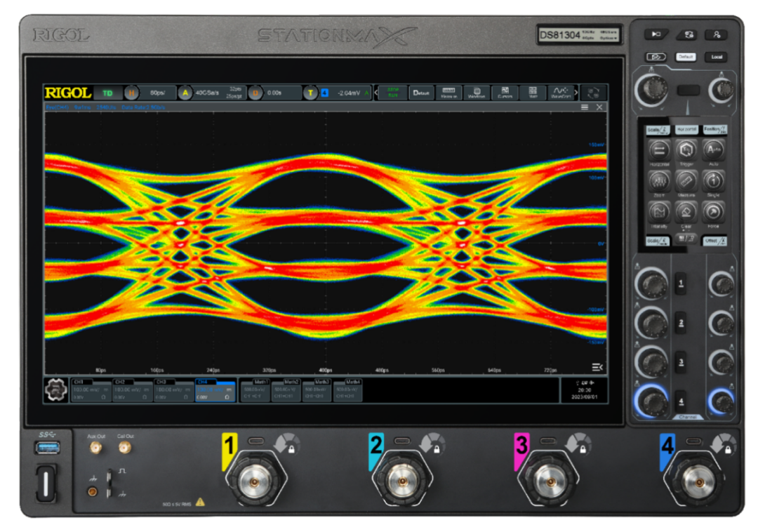Toggle channel 1 with the numbered key
Viewport: 758px width, 532px height.
pyautogui.click(x=681, y=284)
